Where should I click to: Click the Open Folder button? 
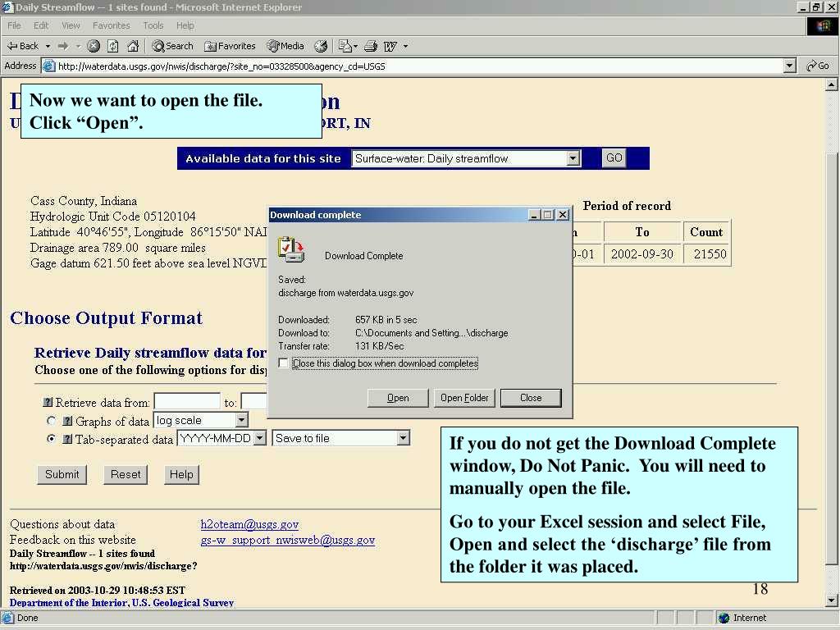pos(464,398)
